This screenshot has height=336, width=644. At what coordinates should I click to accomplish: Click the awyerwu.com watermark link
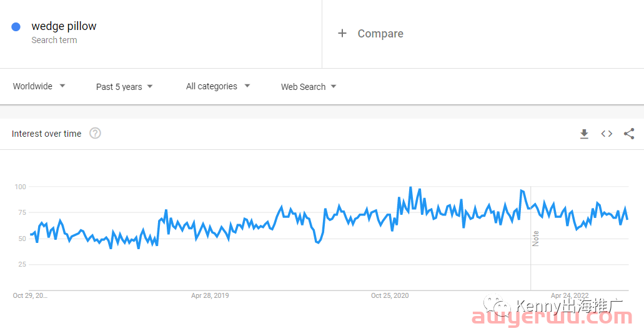tap(552, 317)
